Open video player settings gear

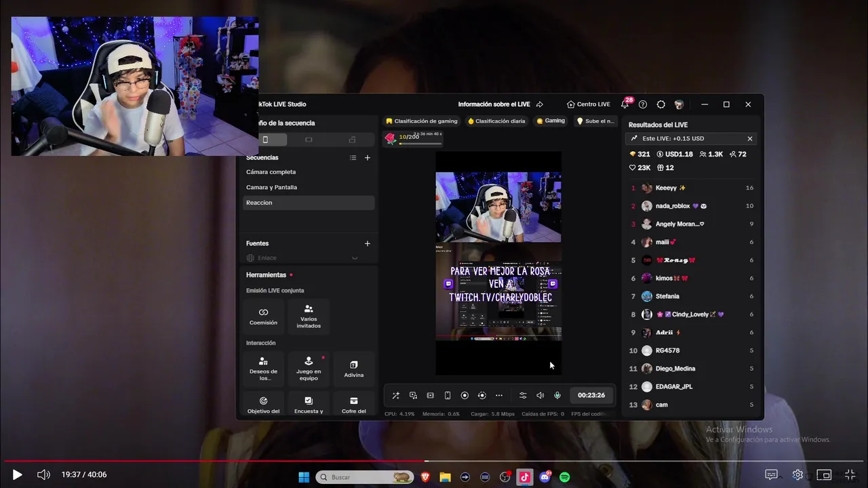coord(797,475)
